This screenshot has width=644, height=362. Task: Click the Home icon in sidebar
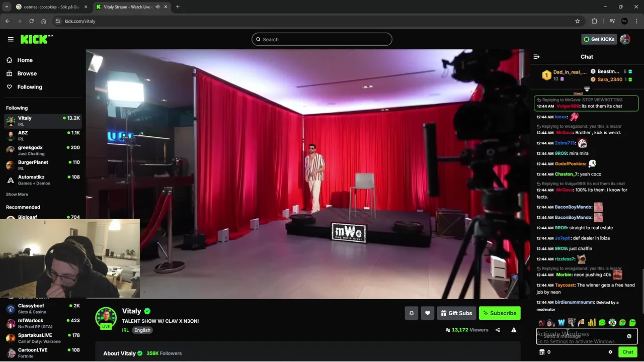[9, 60]
